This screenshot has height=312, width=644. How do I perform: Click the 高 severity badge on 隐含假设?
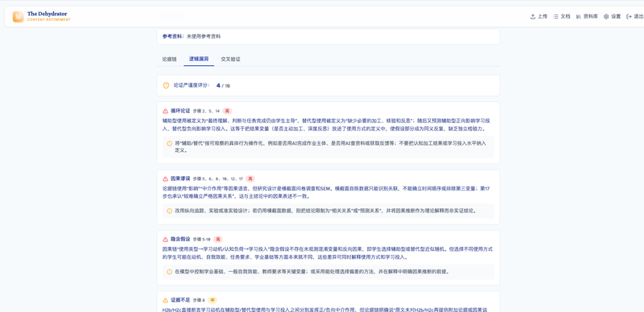218,240
